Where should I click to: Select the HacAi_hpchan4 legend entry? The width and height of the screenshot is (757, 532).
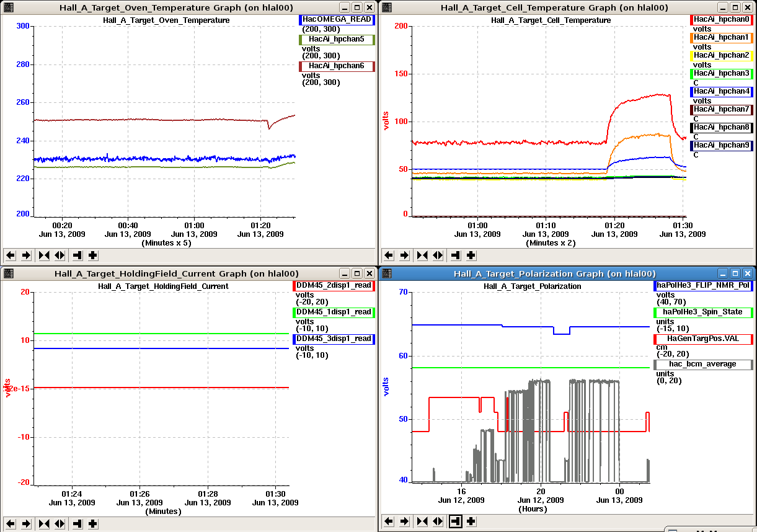coord(721,91)
